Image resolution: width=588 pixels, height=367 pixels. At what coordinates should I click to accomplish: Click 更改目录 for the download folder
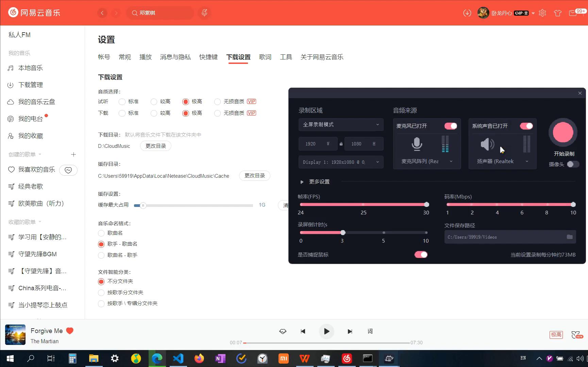[x=155, y=146]
